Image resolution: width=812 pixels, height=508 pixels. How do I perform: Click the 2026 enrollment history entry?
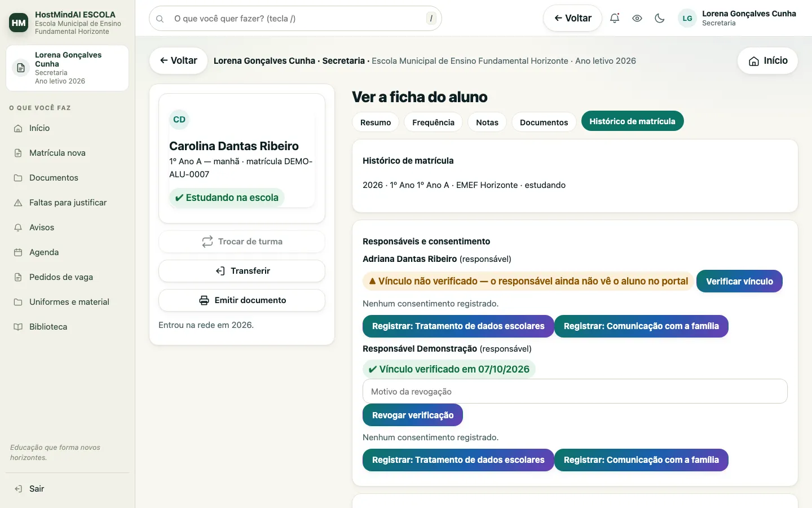[x=464, y=185]
